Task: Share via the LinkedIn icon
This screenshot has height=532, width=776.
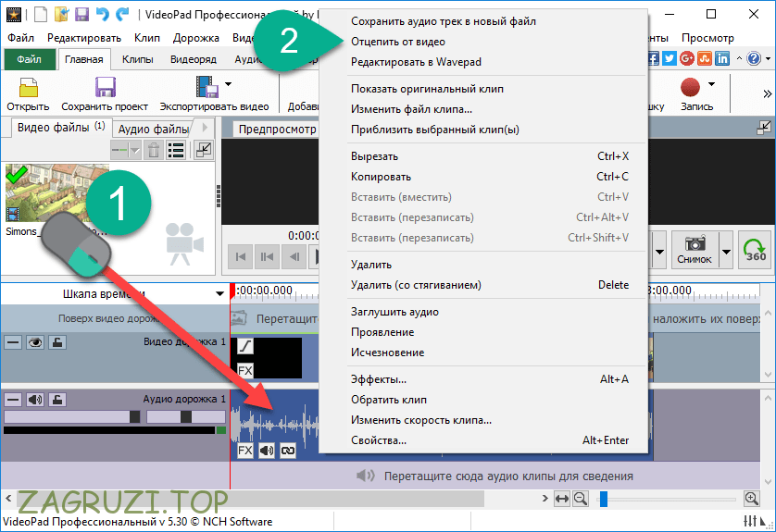Action: click(722, 58)
